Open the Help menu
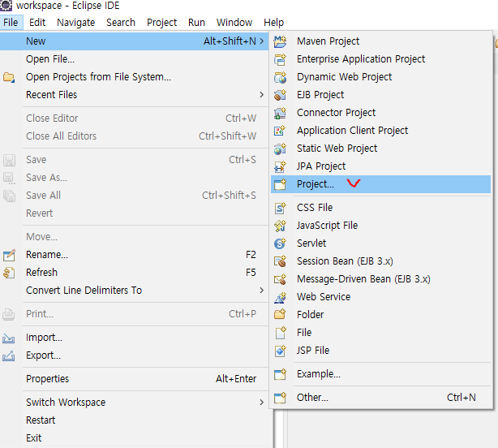 tap(274, 23)
